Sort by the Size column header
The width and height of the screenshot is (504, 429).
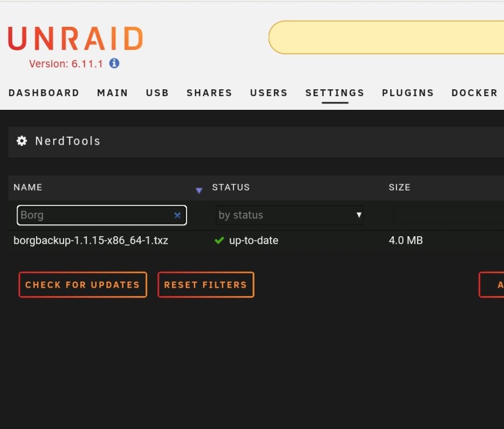(399, 188)
